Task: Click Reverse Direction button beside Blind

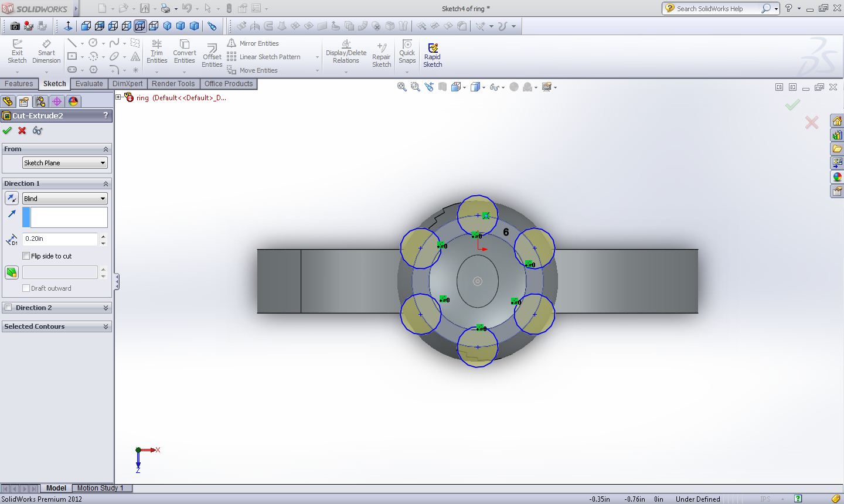Action: 12,198
